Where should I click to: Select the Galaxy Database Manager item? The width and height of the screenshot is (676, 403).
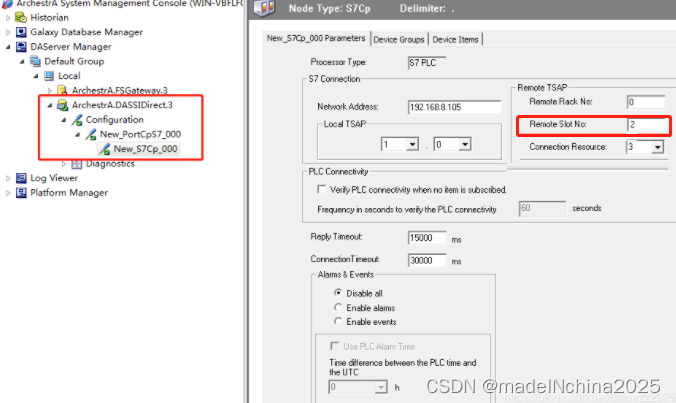tap(86, 32)
